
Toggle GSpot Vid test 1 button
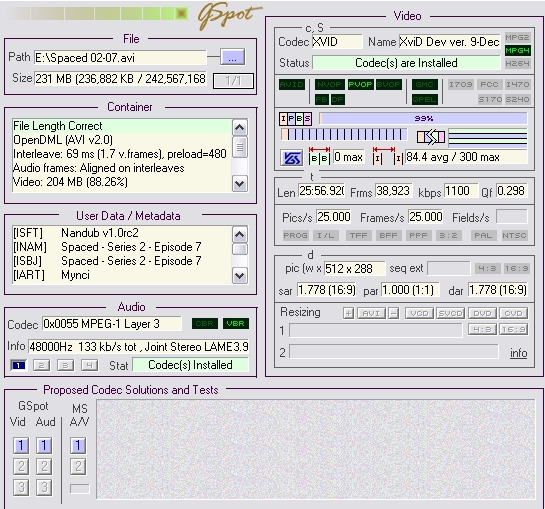click(21, 445)
